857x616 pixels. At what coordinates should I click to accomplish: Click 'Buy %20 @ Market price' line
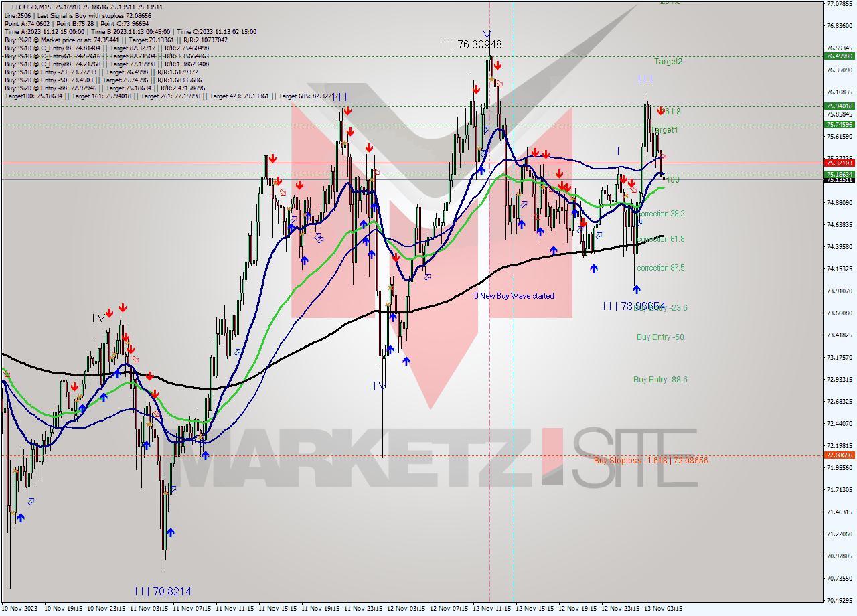(116, 40)
